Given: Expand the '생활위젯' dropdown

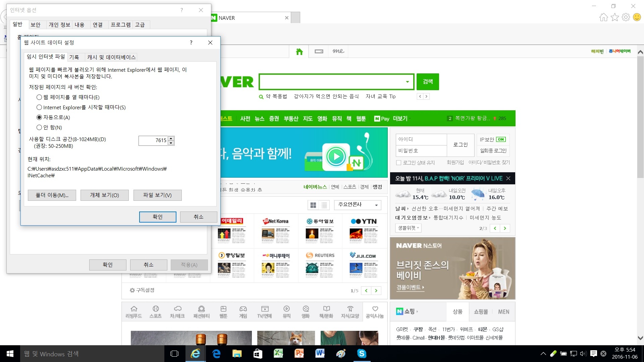Looking at the screenshot, I should point(408,228).
